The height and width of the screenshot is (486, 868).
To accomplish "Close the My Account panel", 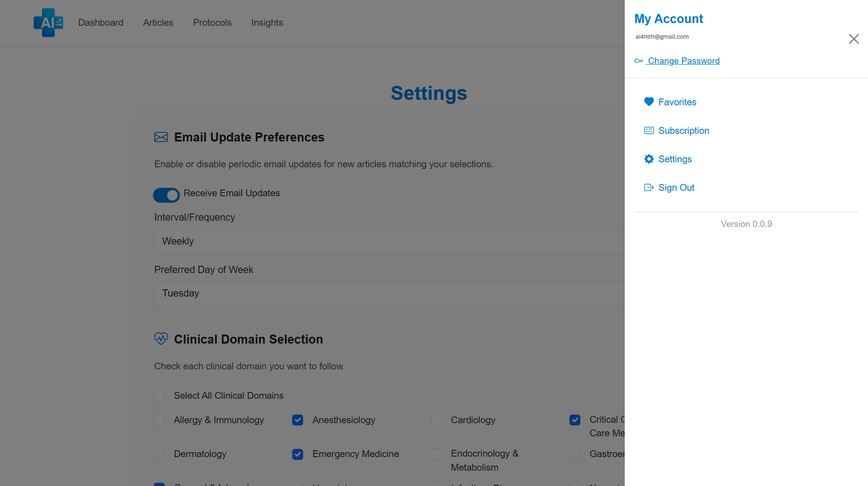I will 853,39.
